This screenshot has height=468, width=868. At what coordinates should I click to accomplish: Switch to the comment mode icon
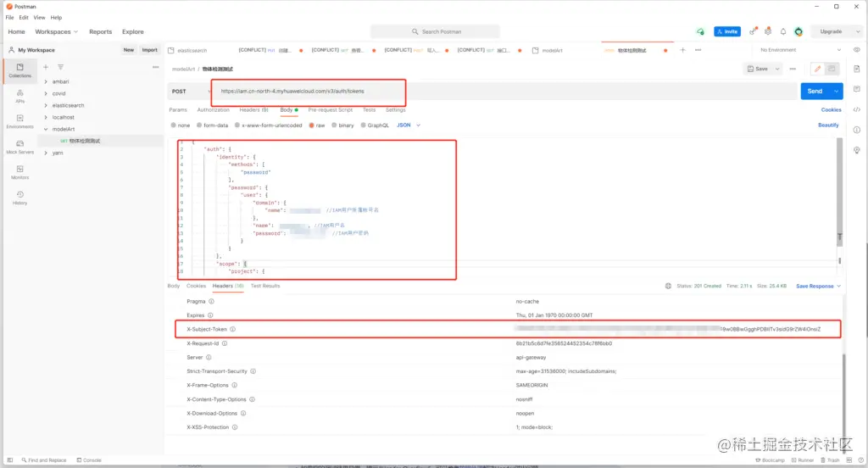point(832,69)
